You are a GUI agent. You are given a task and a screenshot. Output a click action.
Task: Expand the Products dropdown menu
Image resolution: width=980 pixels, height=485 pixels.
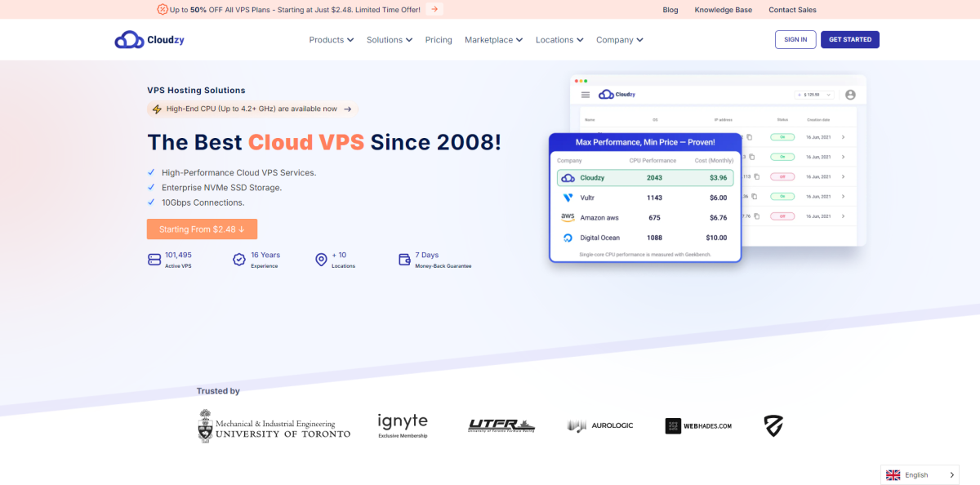pos(331,40)
